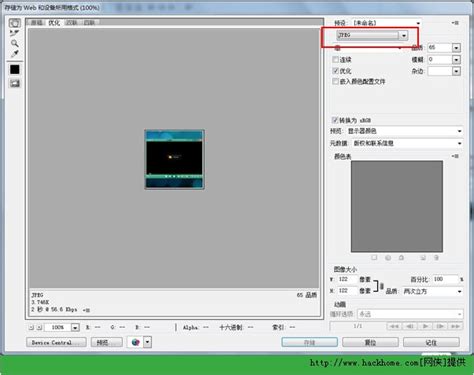Click the web-shift cube icon under color table

coord(388,258)
